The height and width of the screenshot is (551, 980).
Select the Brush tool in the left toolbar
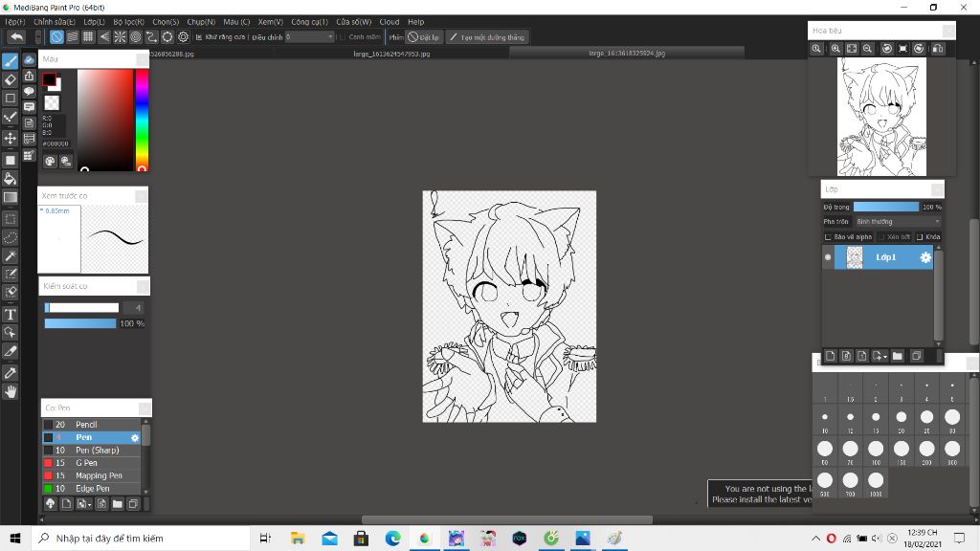(x=10, y=61)
